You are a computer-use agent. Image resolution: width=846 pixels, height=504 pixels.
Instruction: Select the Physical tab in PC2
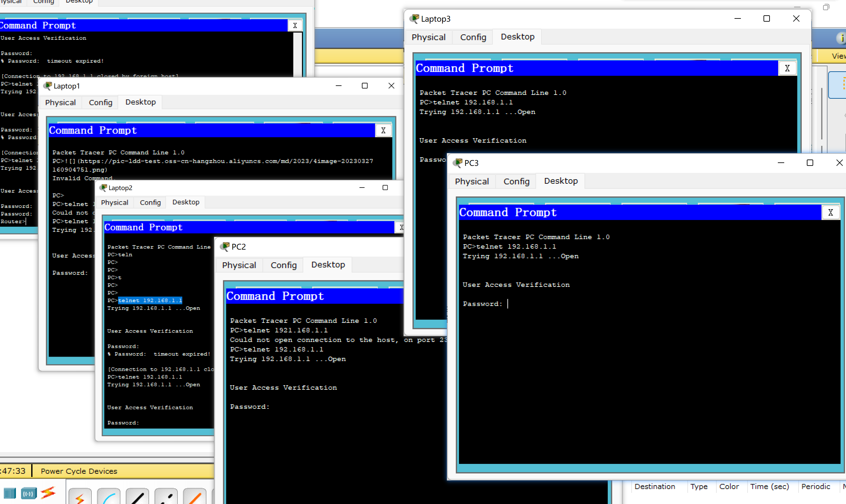point(239,265)
